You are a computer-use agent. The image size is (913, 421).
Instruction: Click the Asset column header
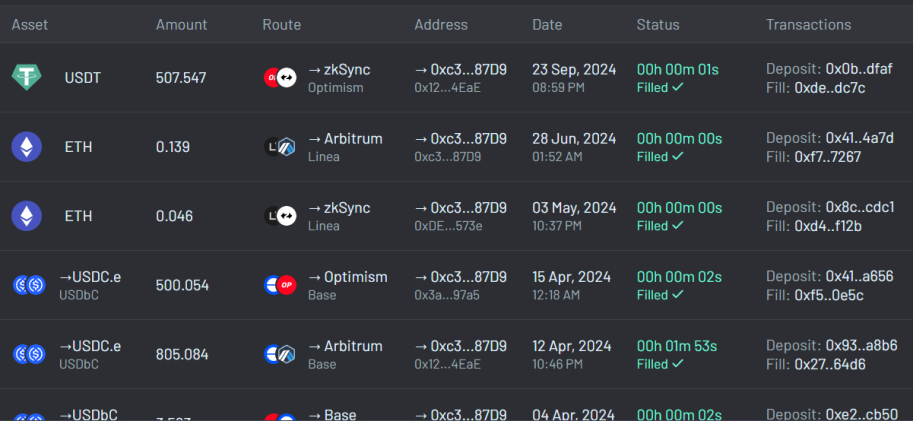30,24
